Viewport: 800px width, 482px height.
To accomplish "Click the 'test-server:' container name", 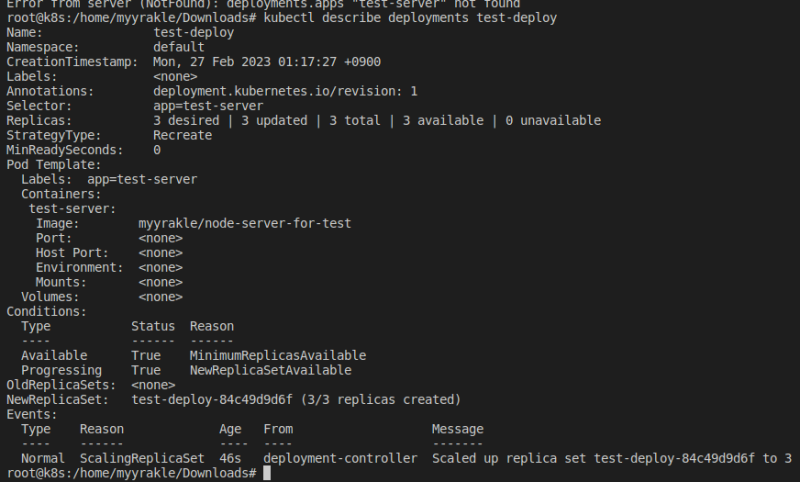I will coord(72,208).
